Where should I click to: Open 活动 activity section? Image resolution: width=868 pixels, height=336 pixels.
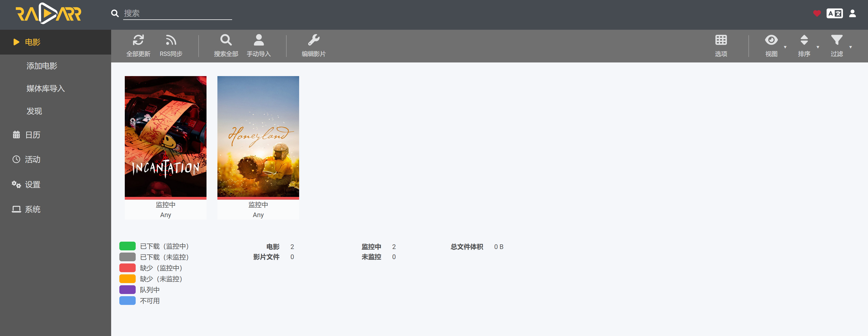click(56, 159)
